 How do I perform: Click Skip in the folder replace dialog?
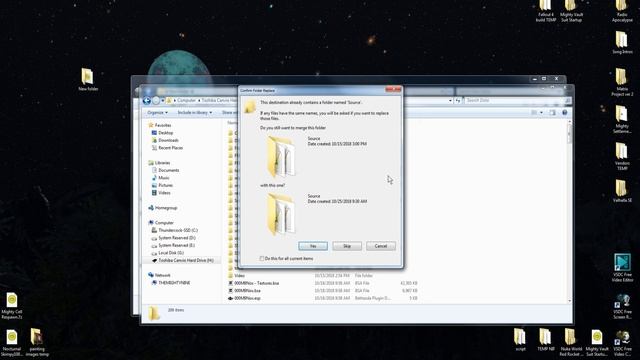tap(347, 246)
